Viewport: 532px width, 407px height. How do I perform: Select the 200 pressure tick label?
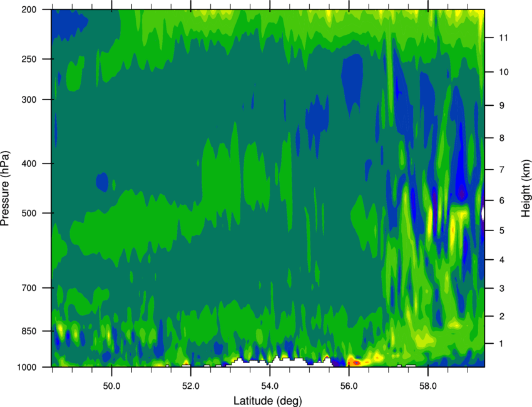(x=29, y=10)
